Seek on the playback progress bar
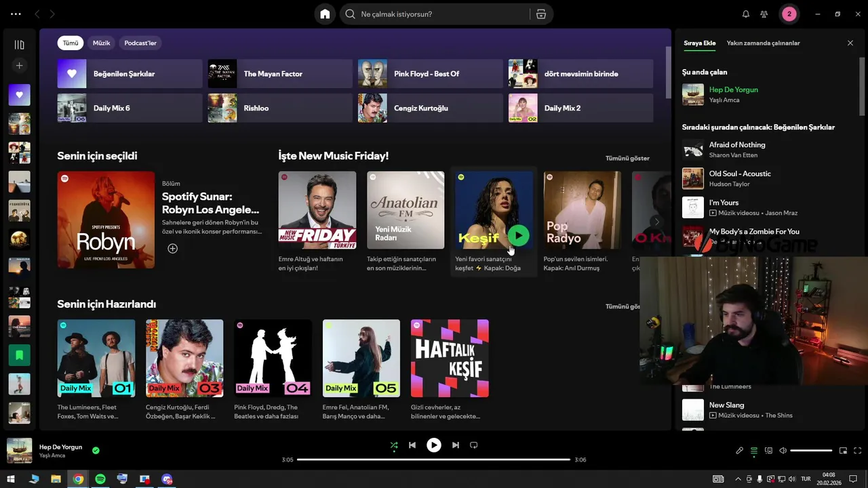This screenshot has height=488, width=868. 433,460
